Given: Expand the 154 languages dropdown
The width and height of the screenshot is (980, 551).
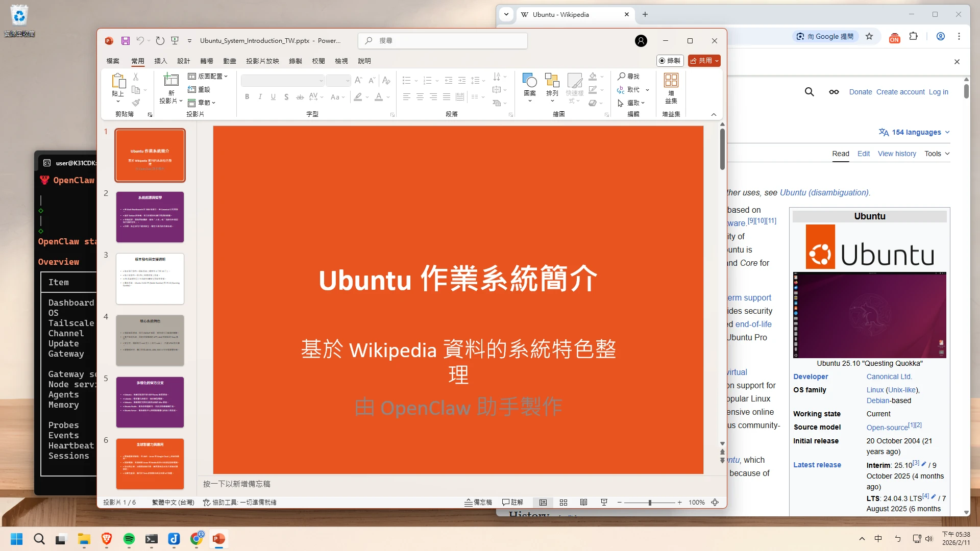Looking at the screenshot, I should [915, 132].
